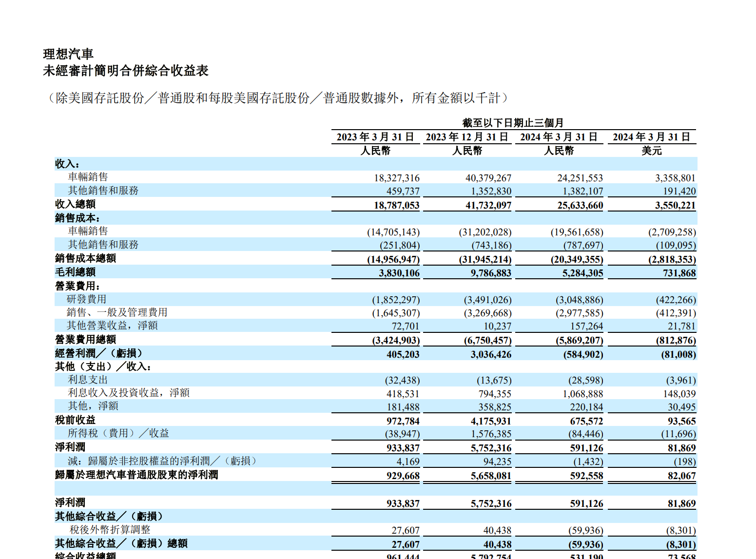Click the value (14,705,143)
Screen dimensions: 756x559
[393, 232]
